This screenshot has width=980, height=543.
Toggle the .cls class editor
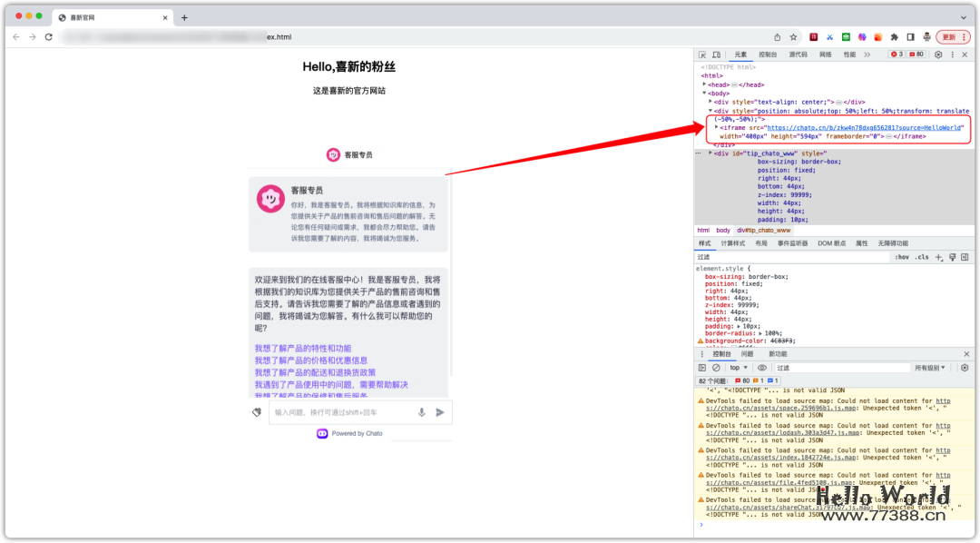(x=921, y=257)
